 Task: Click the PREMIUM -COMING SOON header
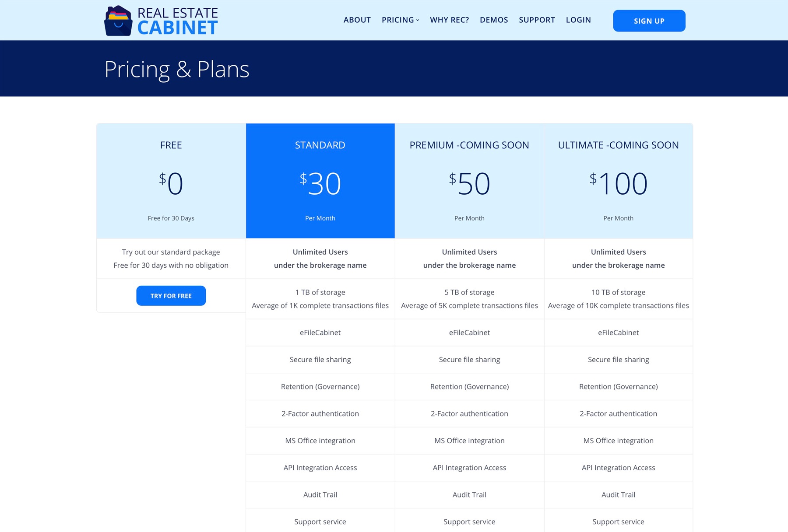pos(469,145)
